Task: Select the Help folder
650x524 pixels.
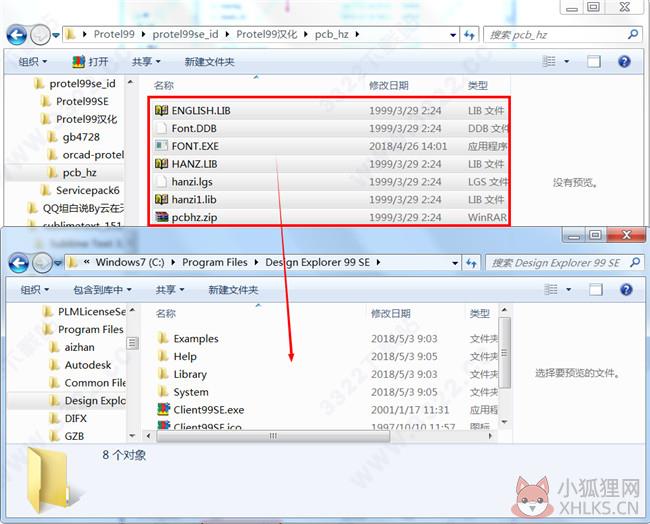Action: [x=177, y=356]
